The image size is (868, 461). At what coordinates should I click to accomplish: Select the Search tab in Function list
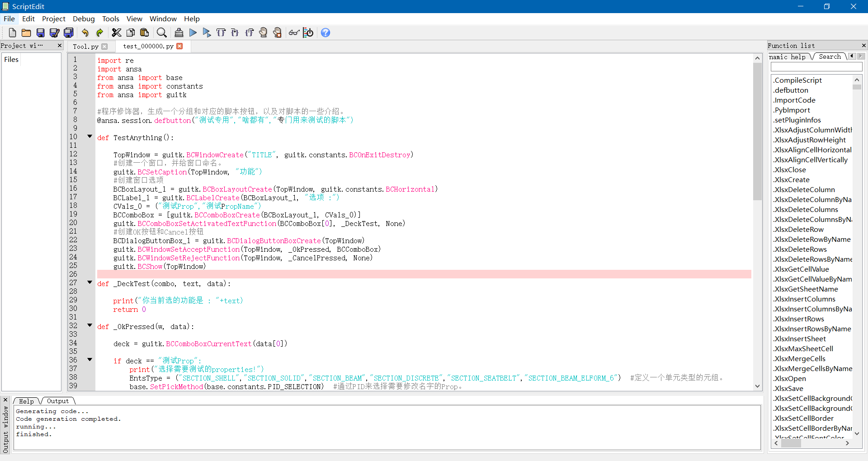coord(830,56)
